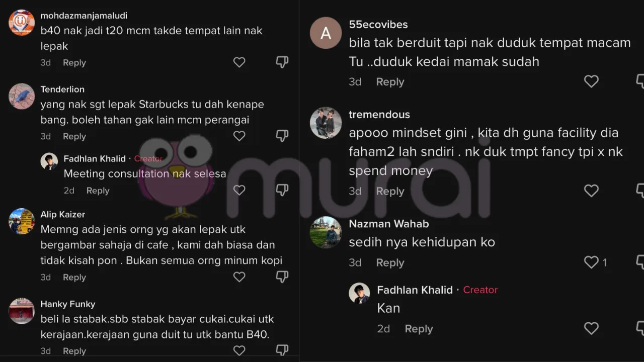Heart the comment by tremendous
The height and width of the screenshot is (362, 644).
click(591, 191)
